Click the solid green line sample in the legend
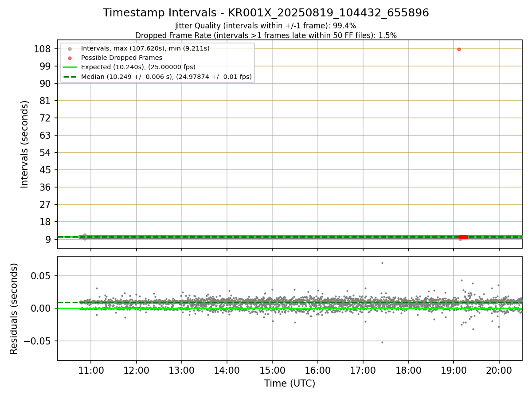 (x=70, y=67)
